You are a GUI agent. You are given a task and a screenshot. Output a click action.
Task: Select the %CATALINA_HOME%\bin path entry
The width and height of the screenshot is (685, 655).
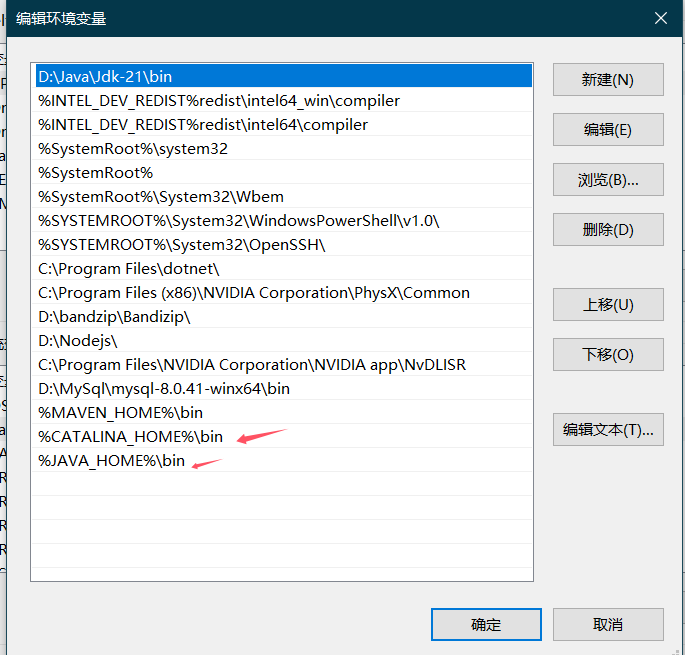[131, 436]
